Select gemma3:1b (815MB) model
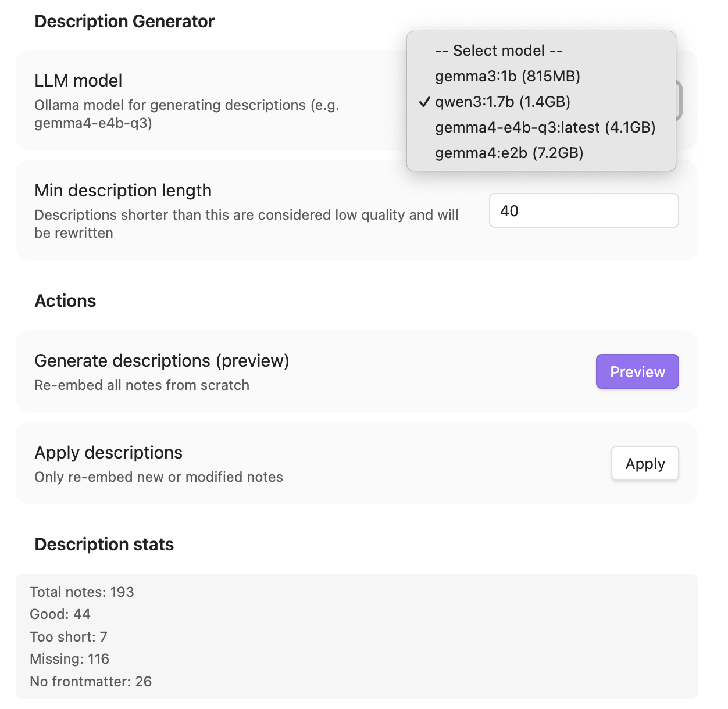The height and width of the screenshot is (709, 728). (507, 76)
